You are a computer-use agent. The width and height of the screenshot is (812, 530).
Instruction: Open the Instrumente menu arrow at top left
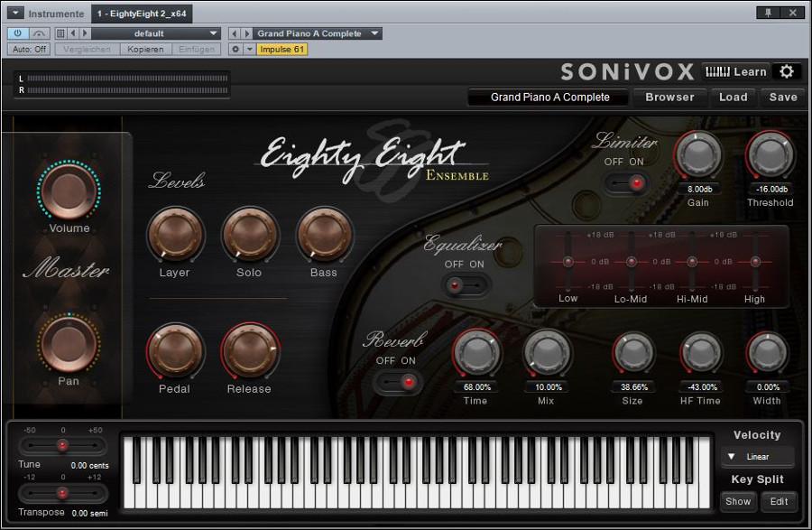(15, 13)
